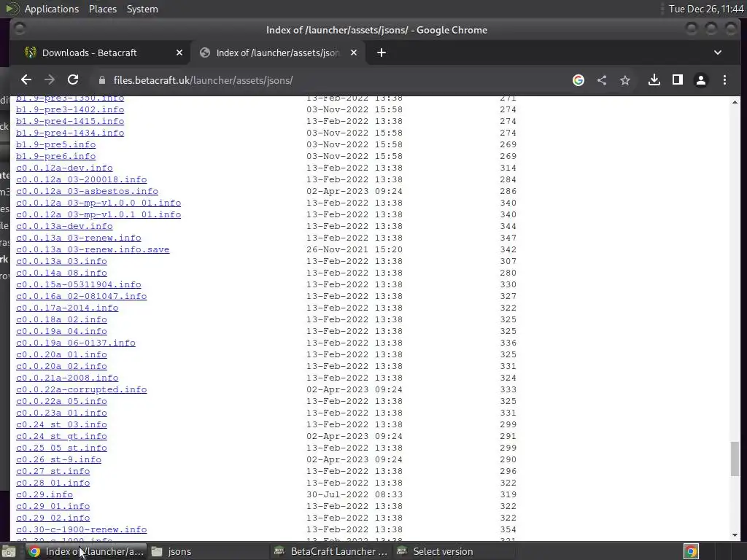Open c0.0.12a_03-mp-v1.0.0_01.info link
747x560 pixels.
(98, 203)
